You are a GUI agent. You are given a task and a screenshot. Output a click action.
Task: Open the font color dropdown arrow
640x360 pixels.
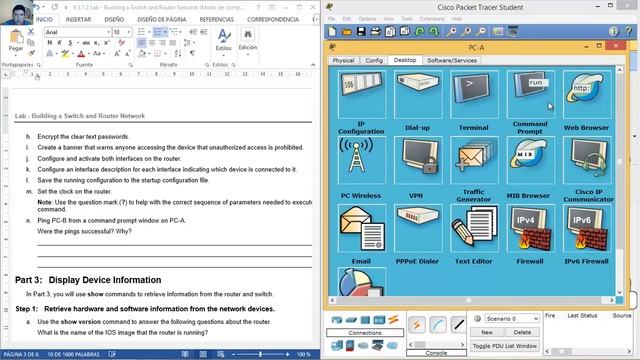(89, 53)
